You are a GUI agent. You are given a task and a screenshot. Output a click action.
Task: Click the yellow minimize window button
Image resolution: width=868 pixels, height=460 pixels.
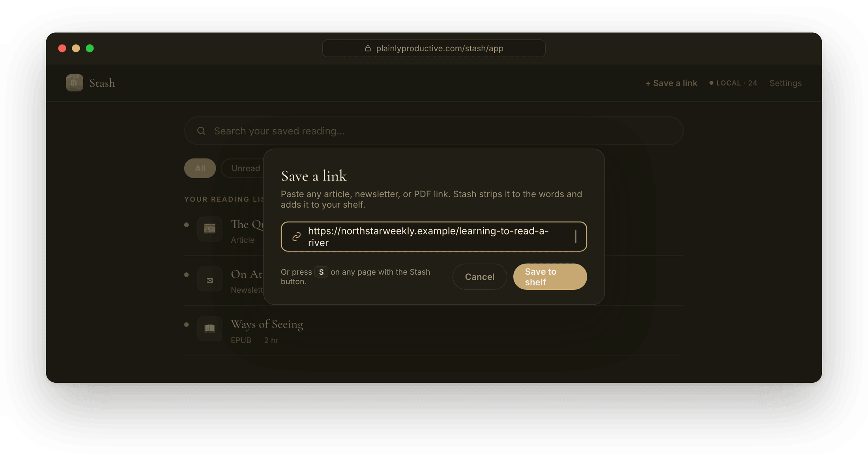(x=76, y=48)
